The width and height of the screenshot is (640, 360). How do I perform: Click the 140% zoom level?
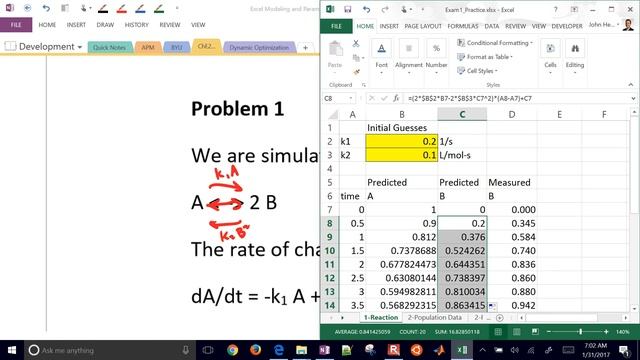(x=622, y=332)
